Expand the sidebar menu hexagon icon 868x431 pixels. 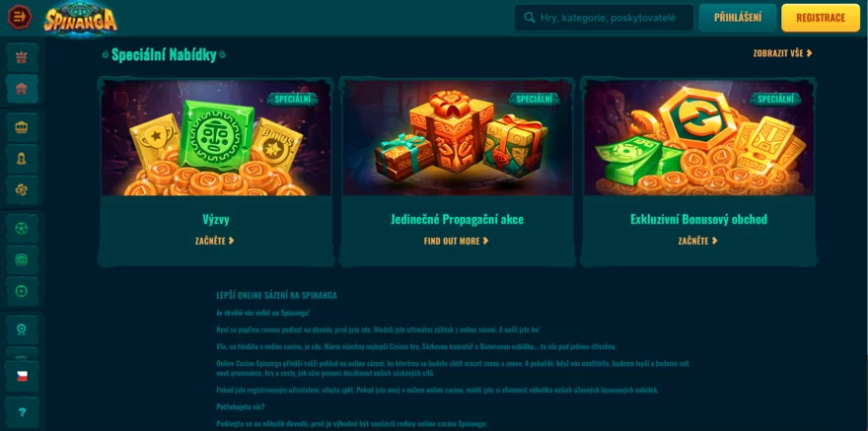(x=20, y=17)
